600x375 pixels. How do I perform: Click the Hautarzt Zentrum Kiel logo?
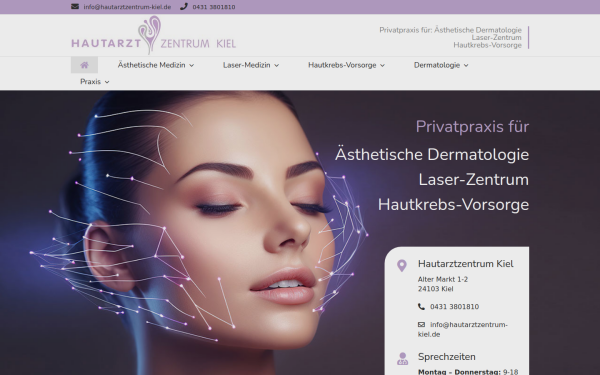click(153, 36)
